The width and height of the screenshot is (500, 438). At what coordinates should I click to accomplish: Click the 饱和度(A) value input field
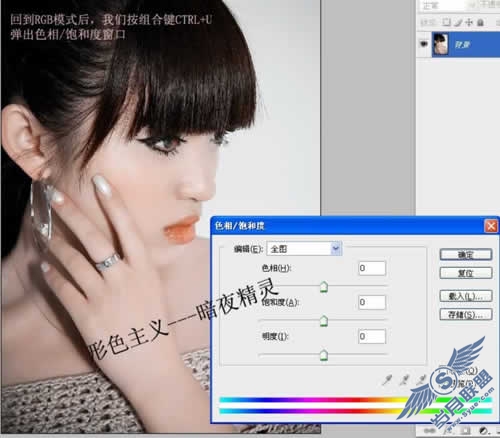point(372,302)
